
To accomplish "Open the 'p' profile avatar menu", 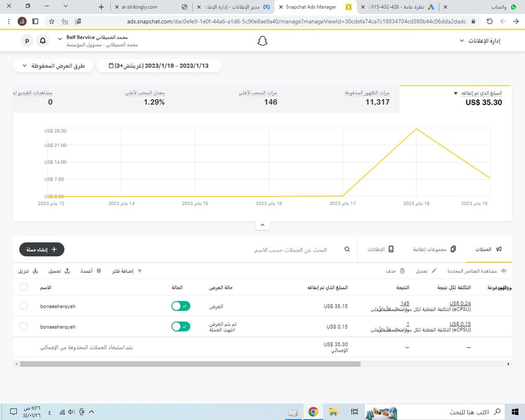I will [x=27, y=41].
